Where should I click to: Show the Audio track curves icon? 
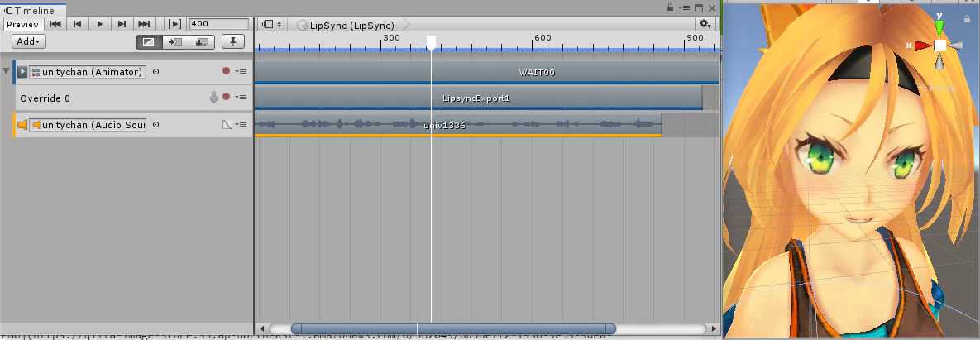tap(227, 125)
